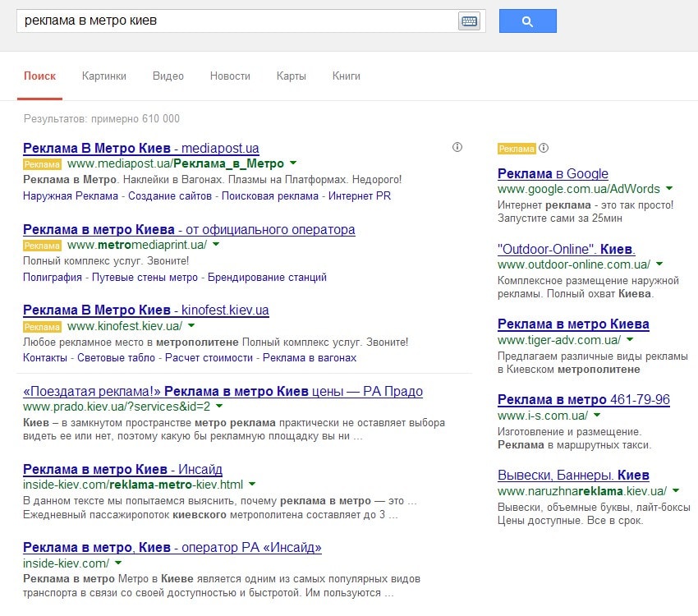Follow the 'Реклама в вагонах' sitelink

point(310,358)
